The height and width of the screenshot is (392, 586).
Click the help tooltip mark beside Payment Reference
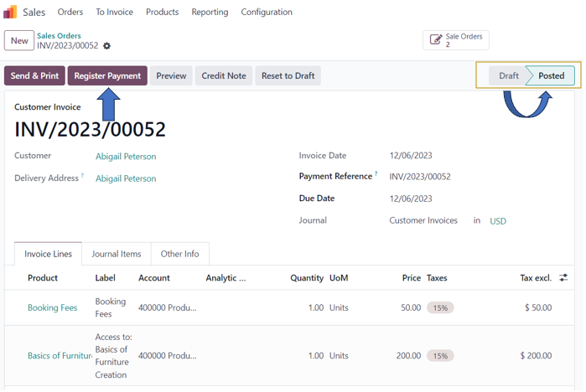[376, 174]
